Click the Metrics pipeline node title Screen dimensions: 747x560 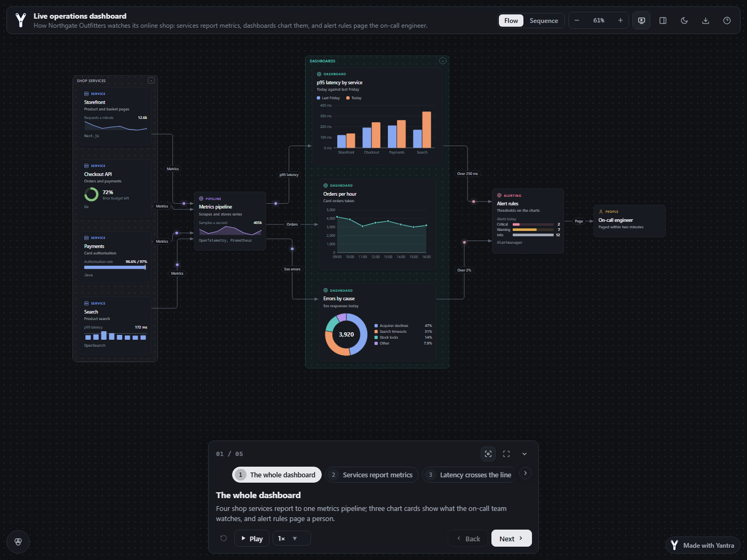(x=216, y=207)
